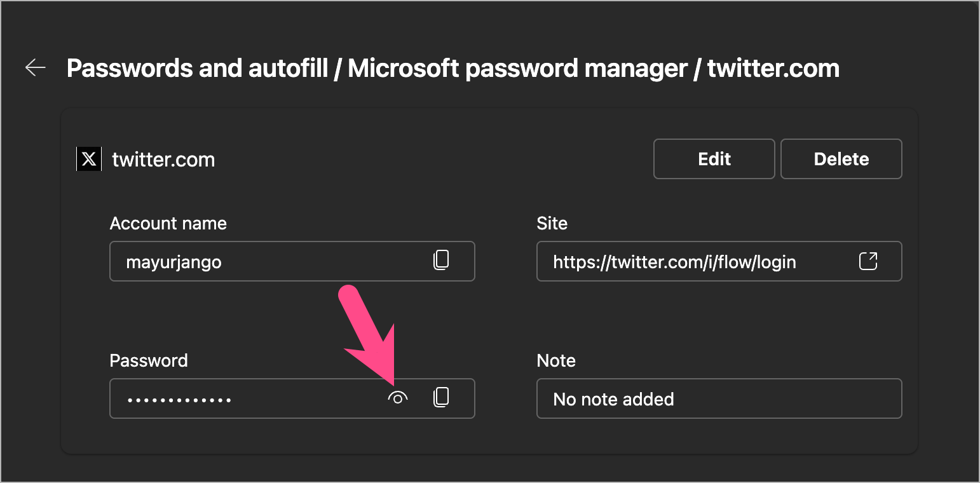
Task: Open the twitter login site link icon
Action: [x=868, y=261]
